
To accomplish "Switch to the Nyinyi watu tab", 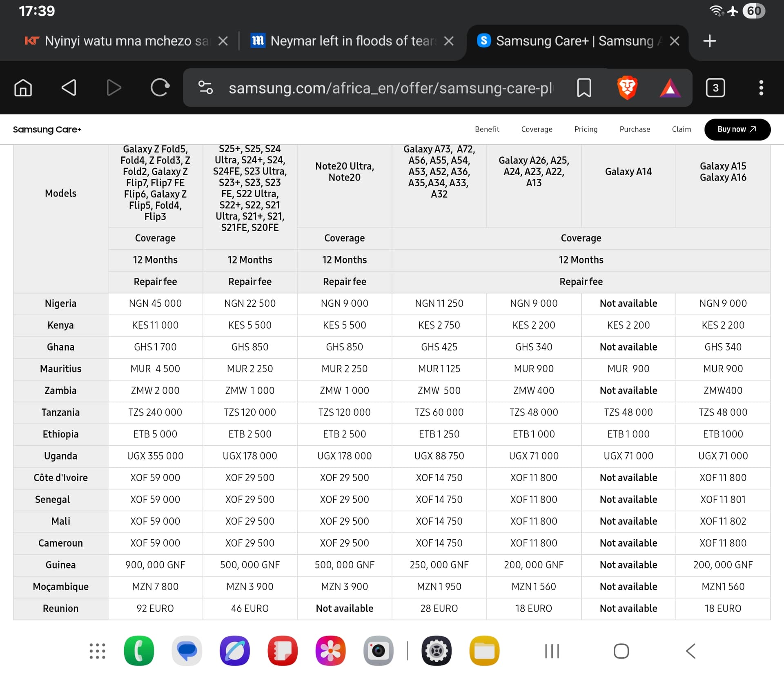I will pos(118,41).
